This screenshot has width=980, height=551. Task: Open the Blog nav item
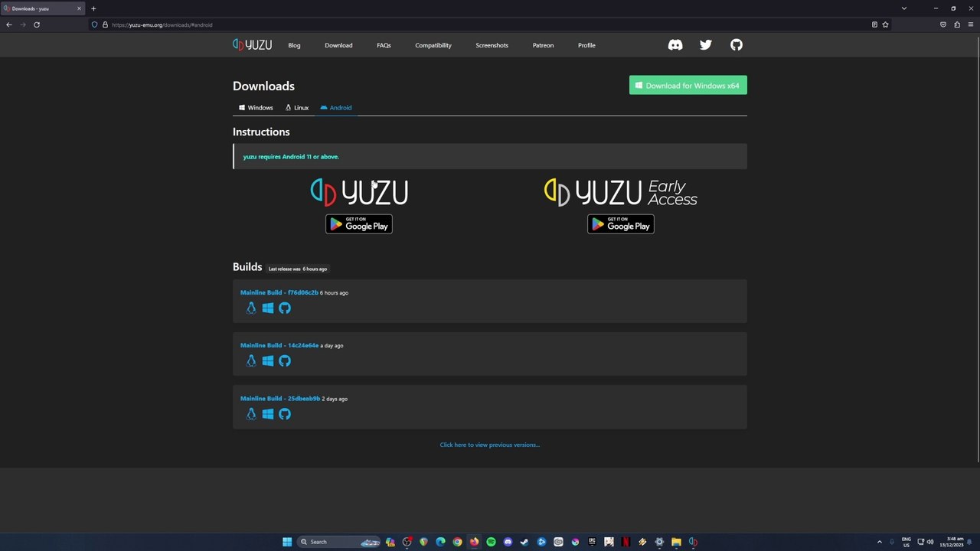pyautogui.click(x=294, y=45)
